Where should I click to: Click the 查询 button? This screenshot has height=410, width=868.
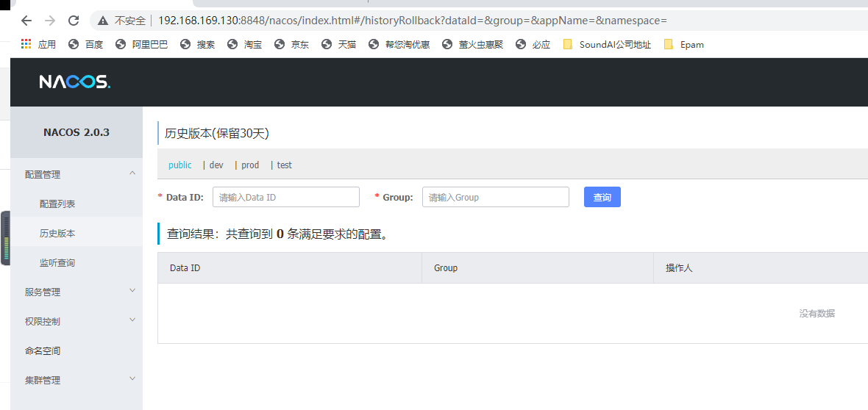(x=602, y=197)
